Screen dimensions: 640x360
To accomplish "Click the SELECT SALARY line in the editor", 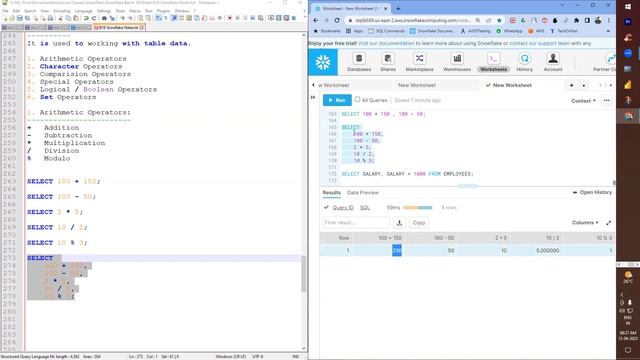I will coord(407,174).
